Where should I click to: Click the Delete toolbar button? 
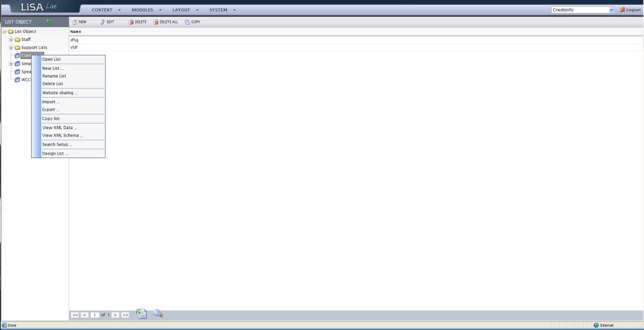(x=137, y=22)
